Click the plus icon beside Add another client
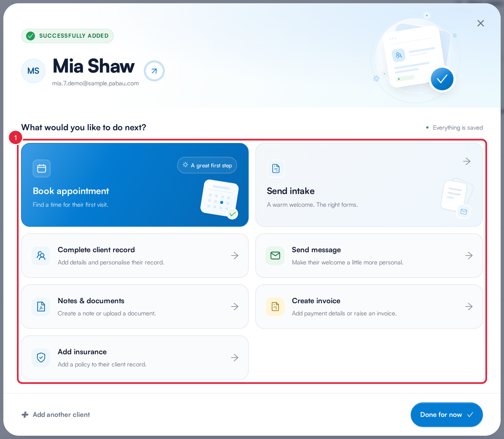Screen dimensions: 504x439 [x=25, y=415]
